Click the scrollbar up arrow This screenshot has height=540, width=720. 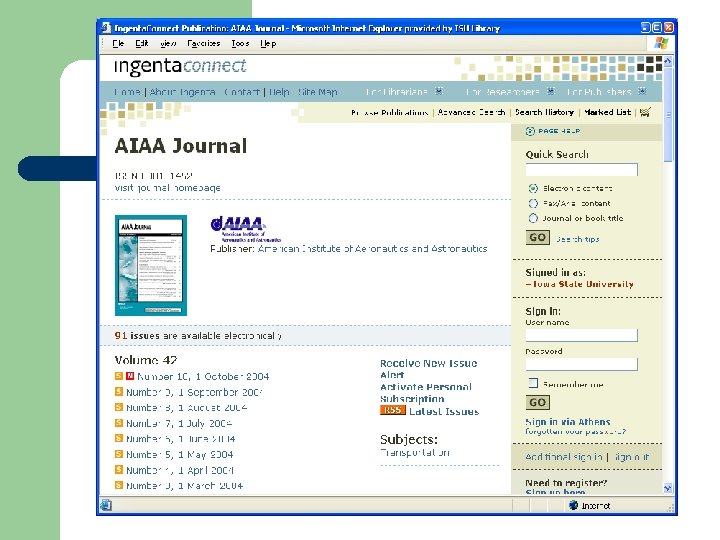[x=668, y=61]
